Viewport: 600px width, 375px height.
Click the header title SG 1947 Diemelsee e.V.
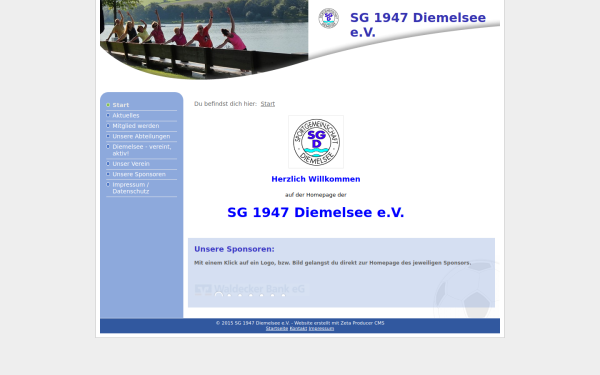click(418, 25)
